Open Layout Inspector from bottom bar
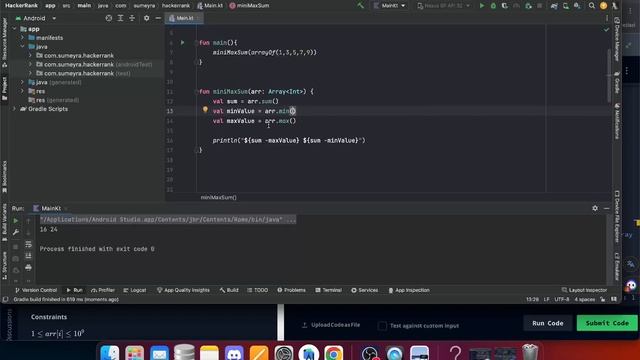 point(584,290)
